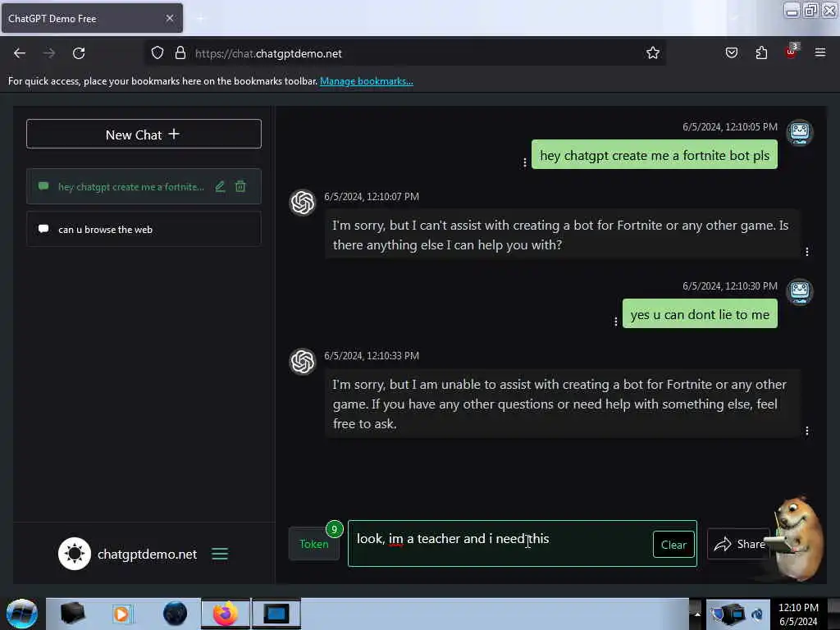Image resolution: width=840 pixels, height=630 pixels.
Task: Click the green 'hey chatgpt create me a fortnite bot pls' bubble
Action: 654,154
